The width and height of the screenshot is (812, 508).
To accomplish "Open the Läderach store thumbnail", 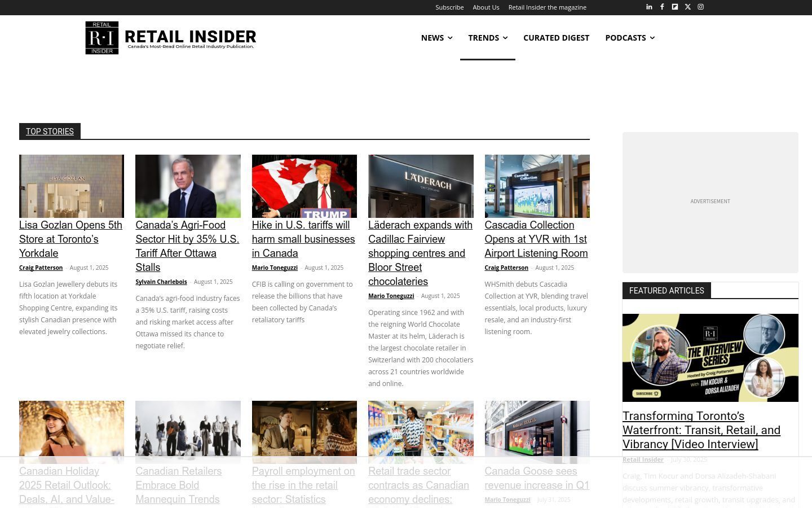I will pos(421,186).
